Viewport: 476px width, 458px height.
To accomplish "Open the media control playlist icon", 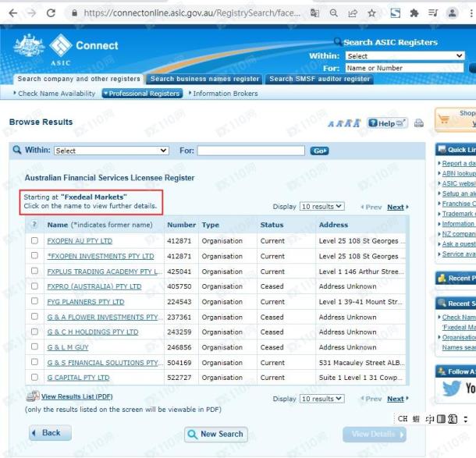I will click(x=433, y=13).
